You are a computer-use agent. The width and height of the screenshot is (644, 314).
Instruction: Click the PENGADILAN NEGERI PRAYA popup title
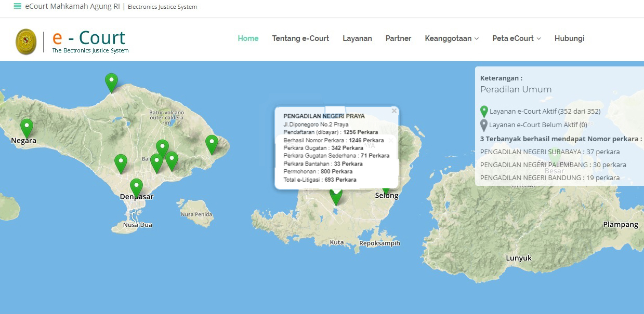324,116
